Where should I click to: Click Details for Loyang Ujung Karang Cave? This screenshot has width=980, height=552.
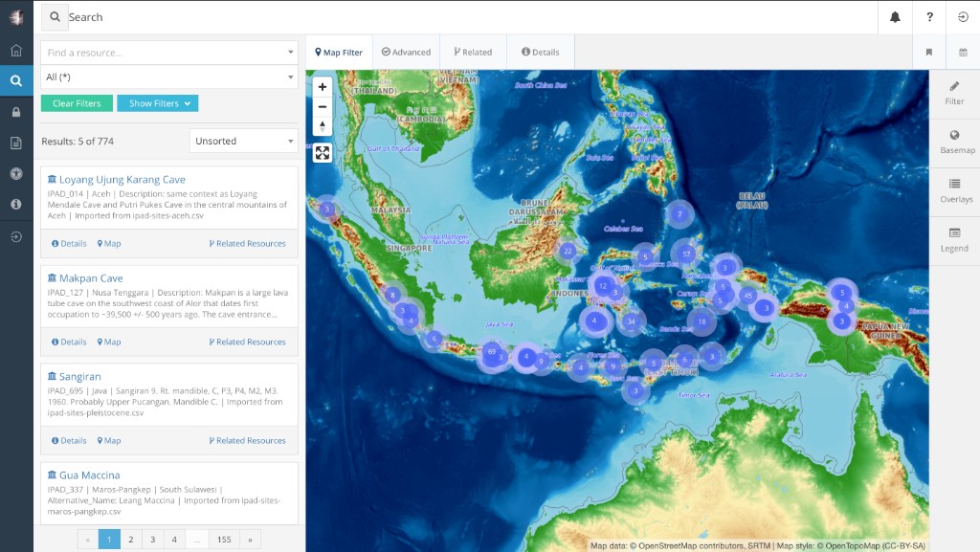pos(69,244)
